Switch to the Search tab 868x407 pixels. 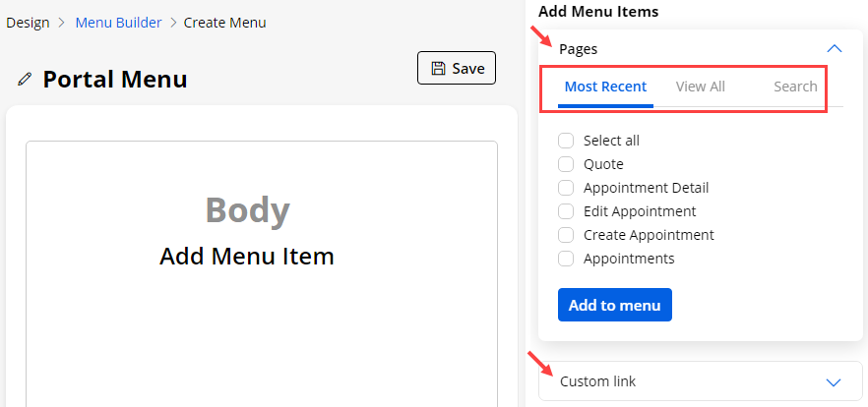795,87
